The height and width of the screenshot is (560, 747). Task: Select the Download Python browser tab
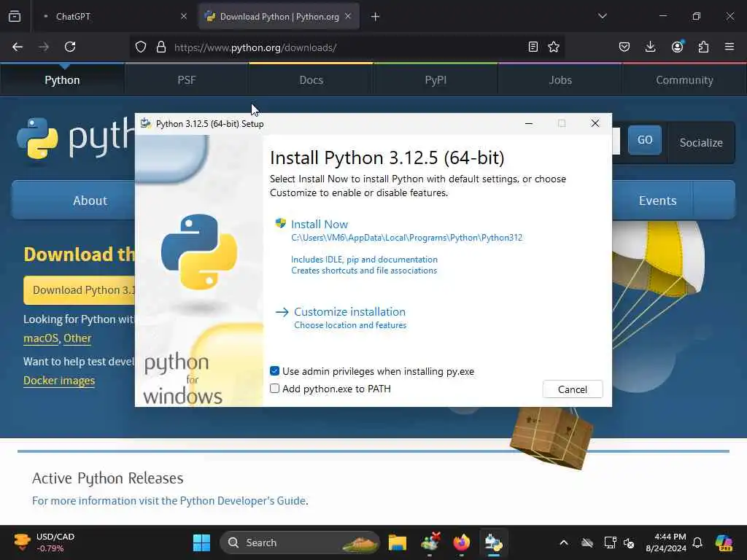coord(279,16)
